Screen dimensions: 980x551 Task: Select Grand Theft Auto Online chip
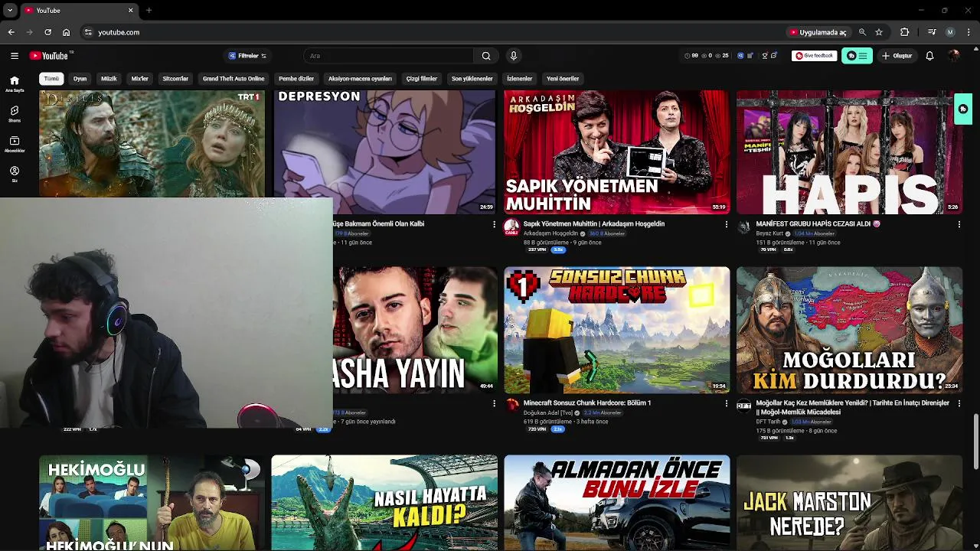(234, 79)
